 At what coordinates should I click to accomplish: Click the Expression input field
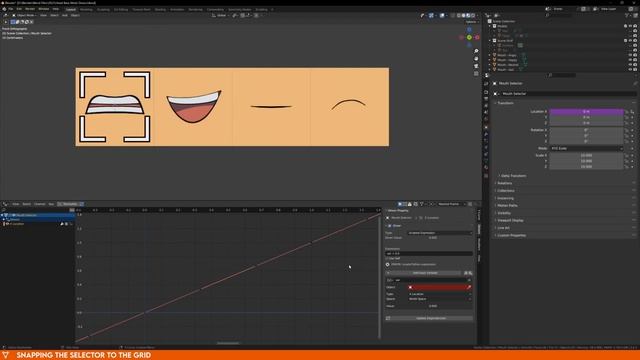pos(429,253)
